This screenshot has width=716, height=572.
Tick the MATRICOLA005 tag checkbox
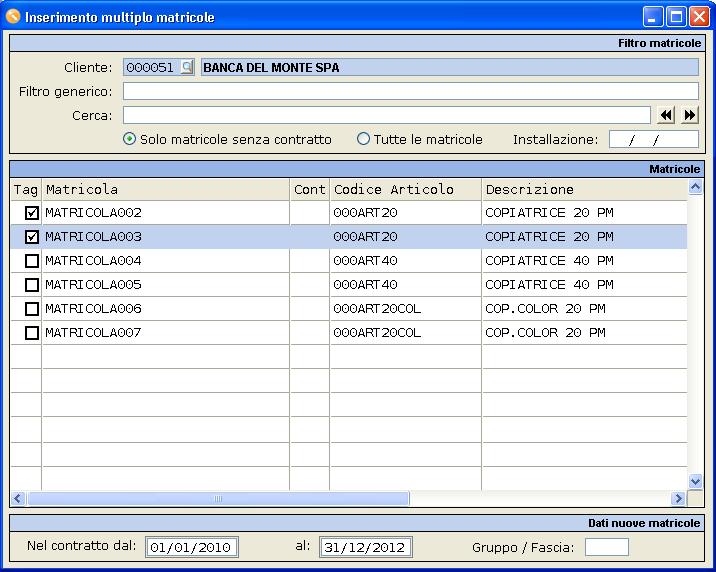(32, 284)
